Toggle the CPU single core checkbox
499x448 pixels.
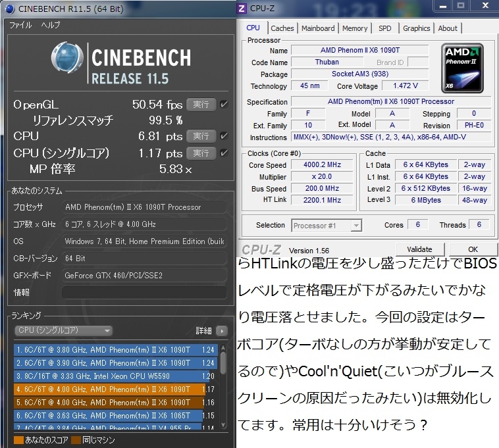(224, 153)
